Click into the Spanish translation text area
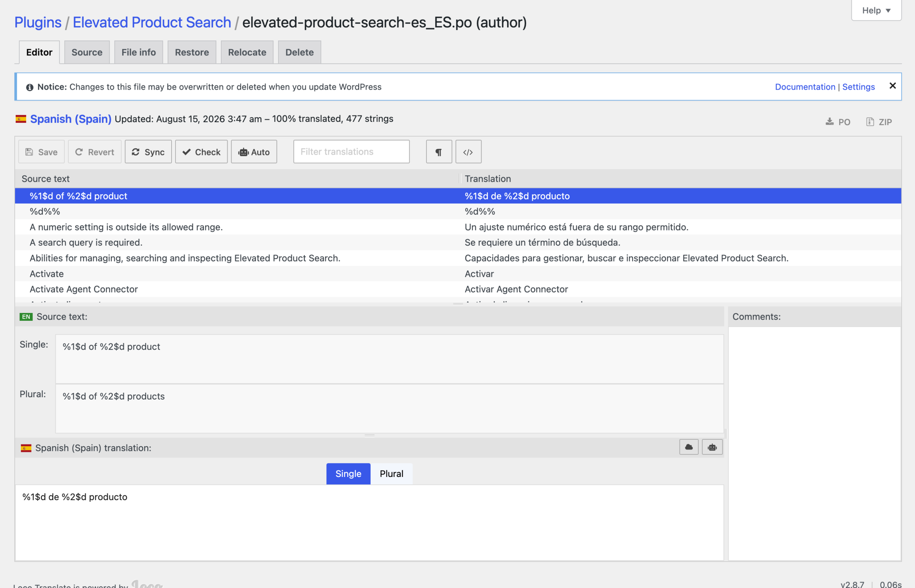 [x=370, y=522]
